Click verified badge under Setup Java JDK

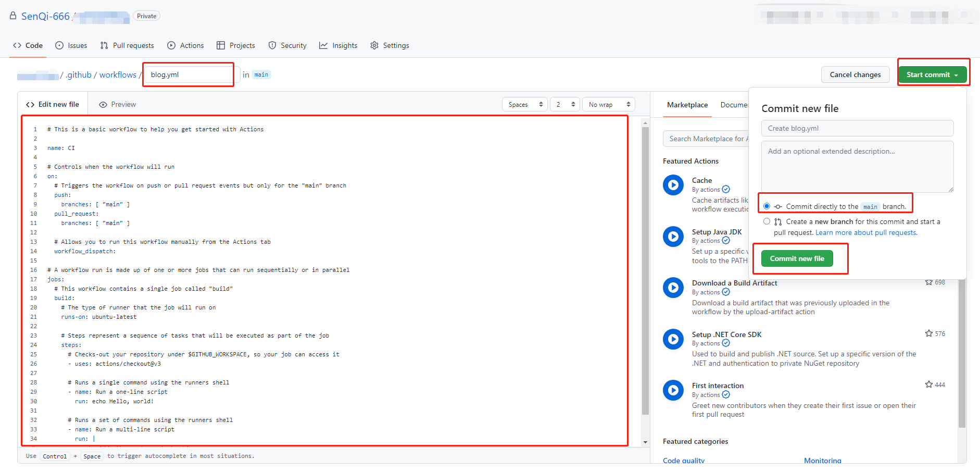[726, 241]
